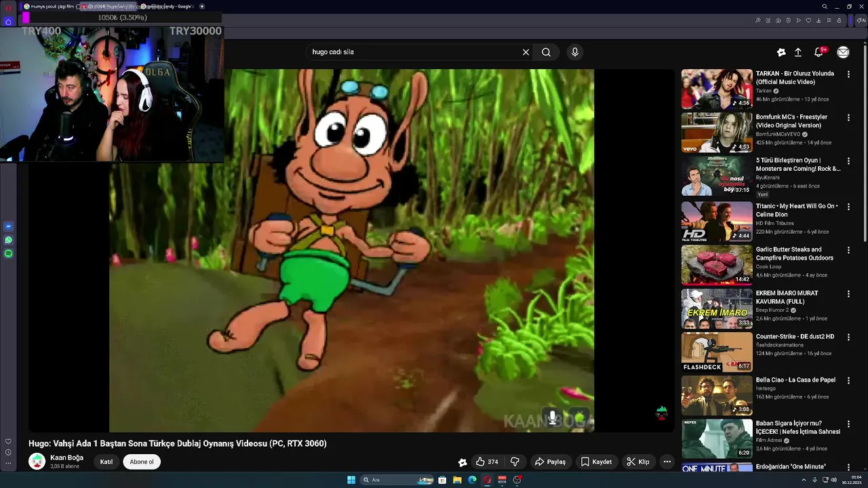Click downloads icon in address bar
868x488 pixels.
click(x=818, y=20)
